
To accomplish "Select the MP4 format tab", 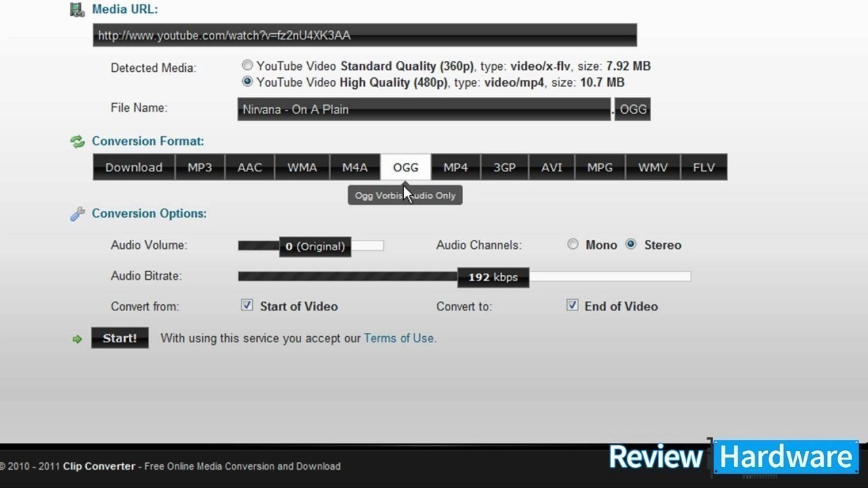I will 456,167.
